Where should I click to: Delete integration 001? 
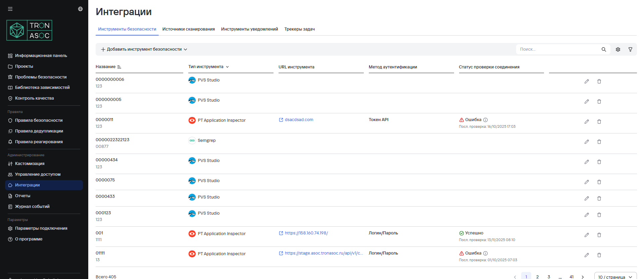tap(599, 235)
